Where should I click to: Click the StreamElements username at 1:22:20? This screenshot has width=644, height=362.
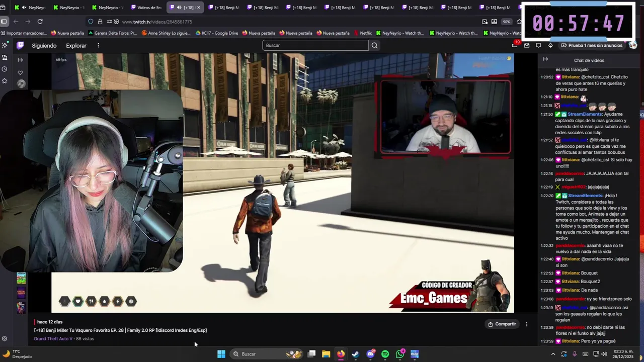point(585,196)
